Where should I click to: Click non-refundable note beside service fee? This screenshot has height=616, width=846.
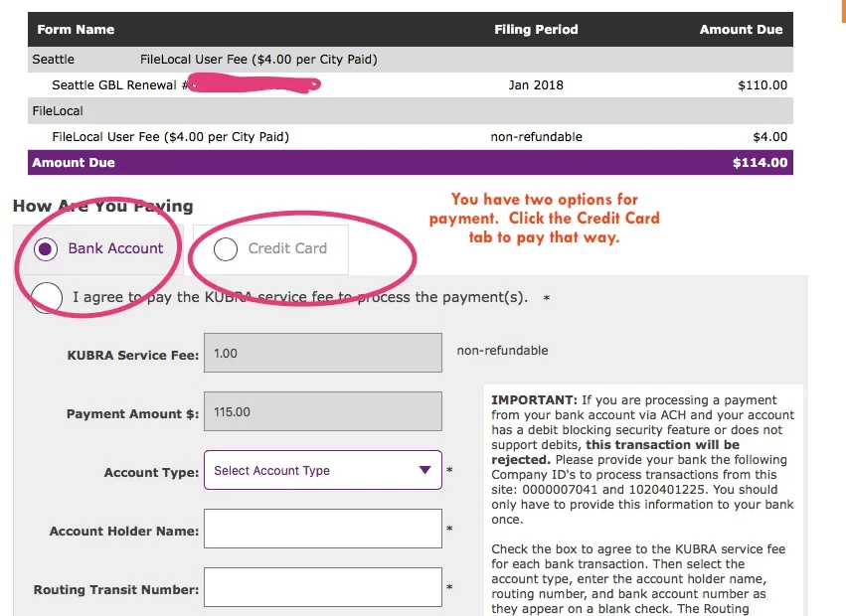pyautogui.click(x=502, y=351)
